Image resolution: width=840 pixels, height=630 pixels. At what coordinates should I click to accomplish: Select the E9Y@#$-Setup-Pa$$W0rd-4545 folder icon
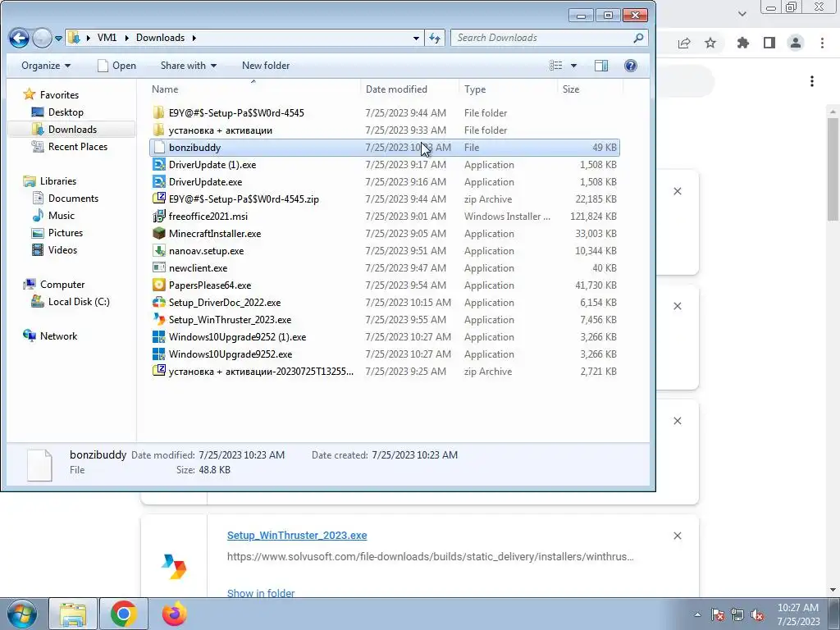[158, 112]
